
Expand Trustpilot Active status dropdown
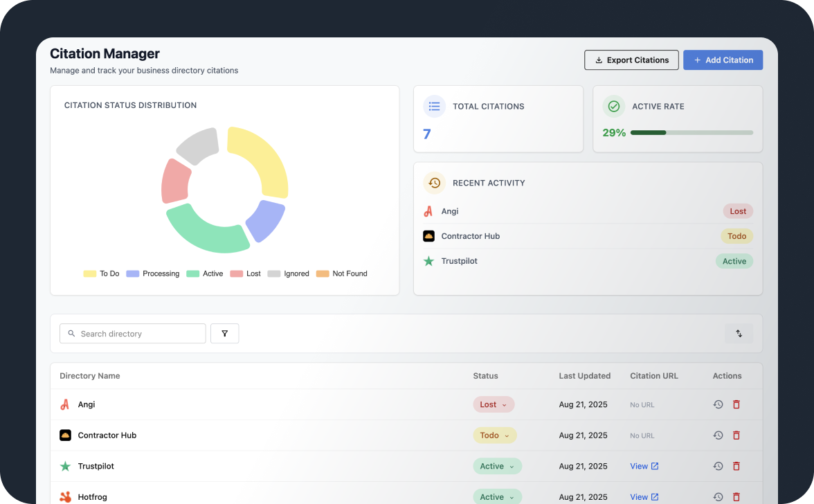[x=497, y=467]
